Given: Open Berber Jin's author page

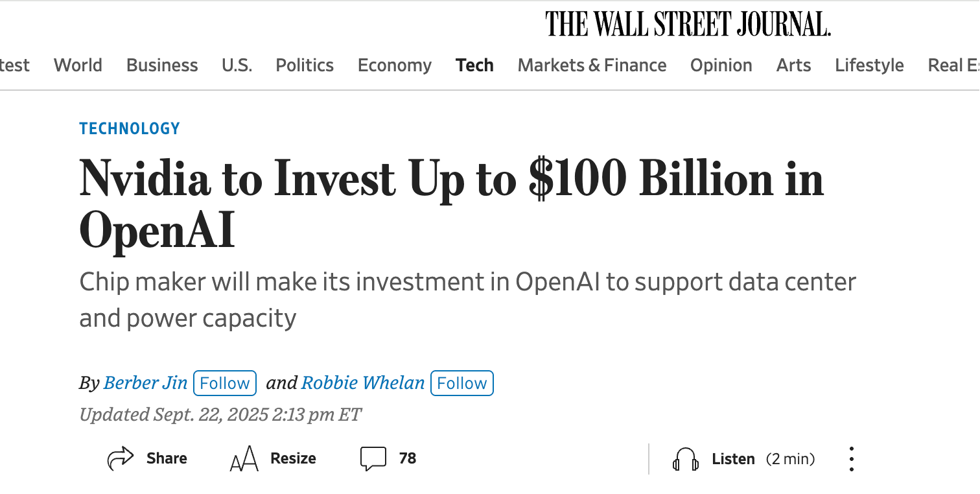Looking at the screenshot, I should click(145, 383).
